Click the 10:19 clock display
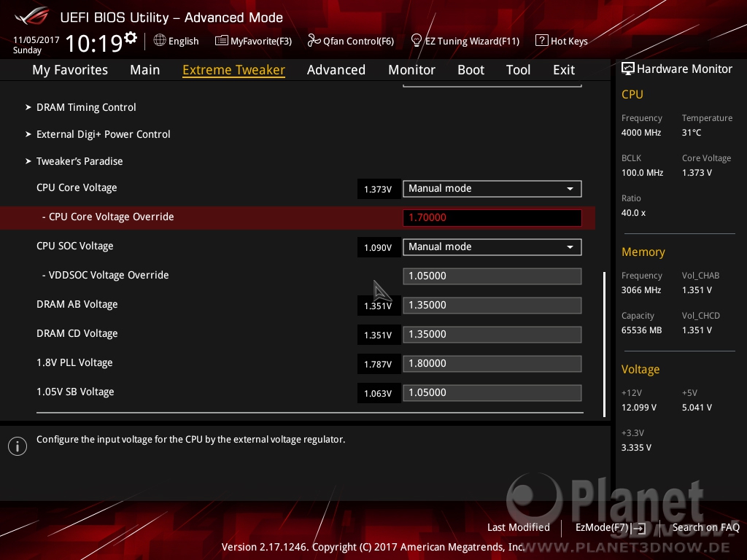Screen dimensions: 747x560 coord(94,43)
